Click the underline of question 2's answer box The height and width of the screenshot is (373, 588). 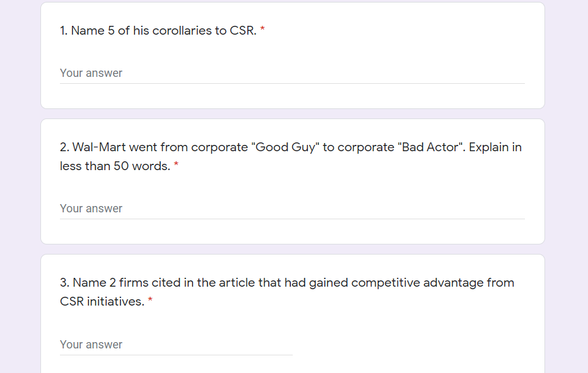coord(291,217)
